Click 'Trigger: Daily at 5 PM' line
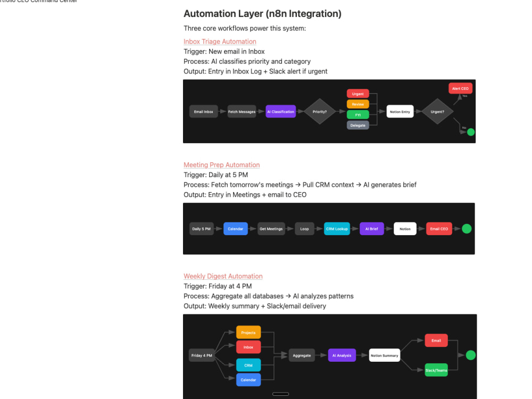 (x=216, y=174)
